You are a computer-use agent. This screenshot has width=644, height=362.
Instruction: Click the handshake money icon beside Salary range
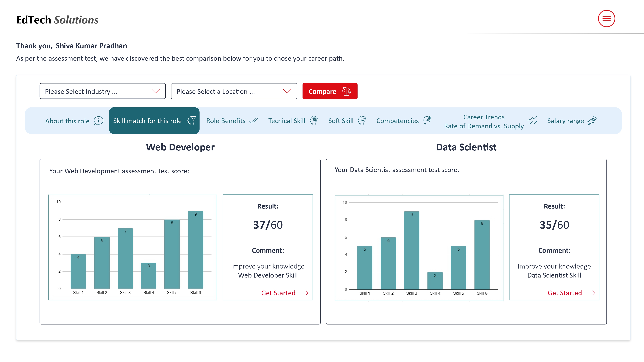point(592,120)
